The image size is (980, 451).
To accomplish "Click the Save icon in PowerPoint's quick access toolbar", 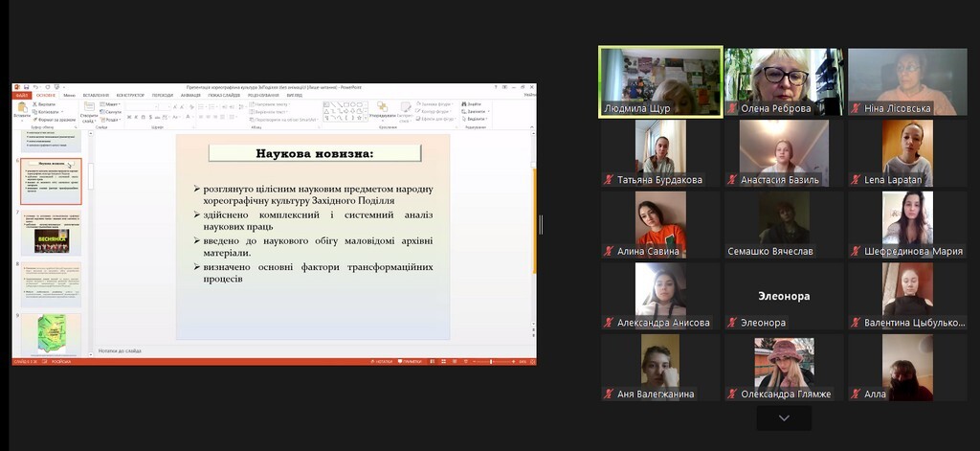I will click(x=26, y=87).
